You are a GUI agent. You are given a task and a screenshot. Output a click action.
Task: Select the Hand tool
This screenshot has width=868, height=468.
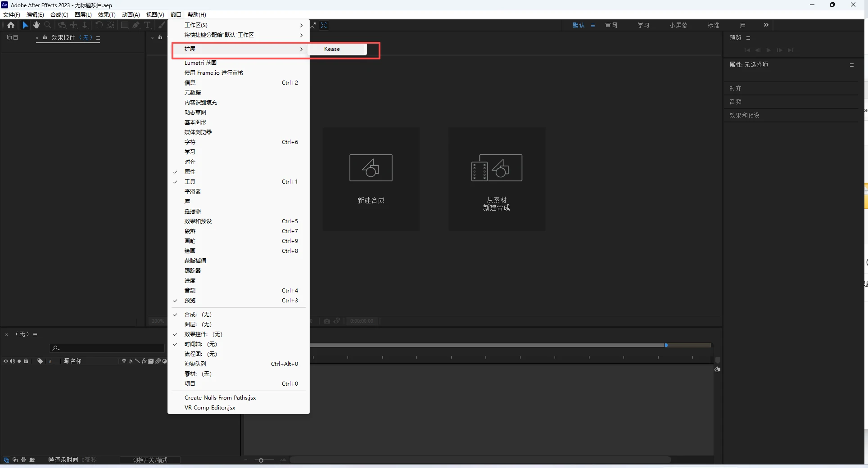click(36, 25)
